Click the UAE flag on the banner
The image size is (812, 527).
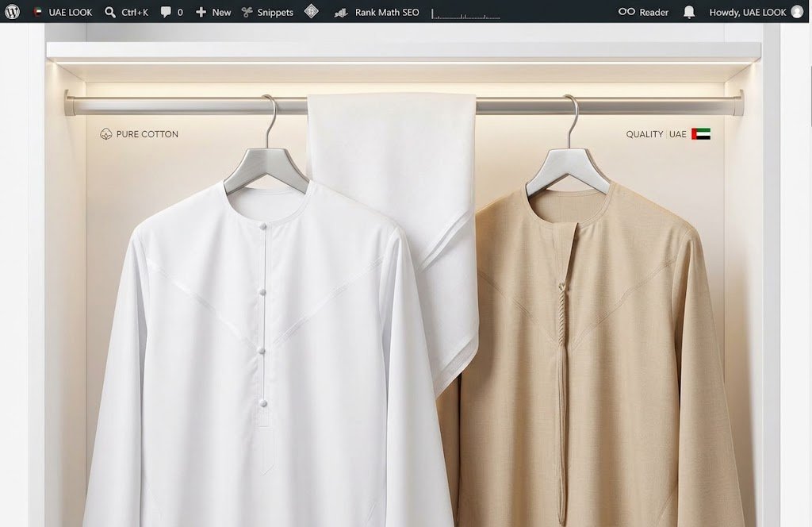pos(701,134)
